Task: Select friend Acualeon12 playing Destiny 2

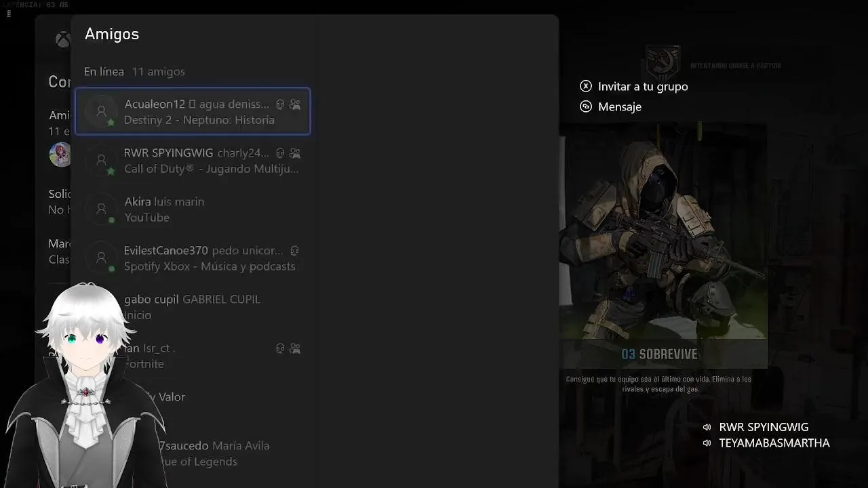Action: (193, 111)
